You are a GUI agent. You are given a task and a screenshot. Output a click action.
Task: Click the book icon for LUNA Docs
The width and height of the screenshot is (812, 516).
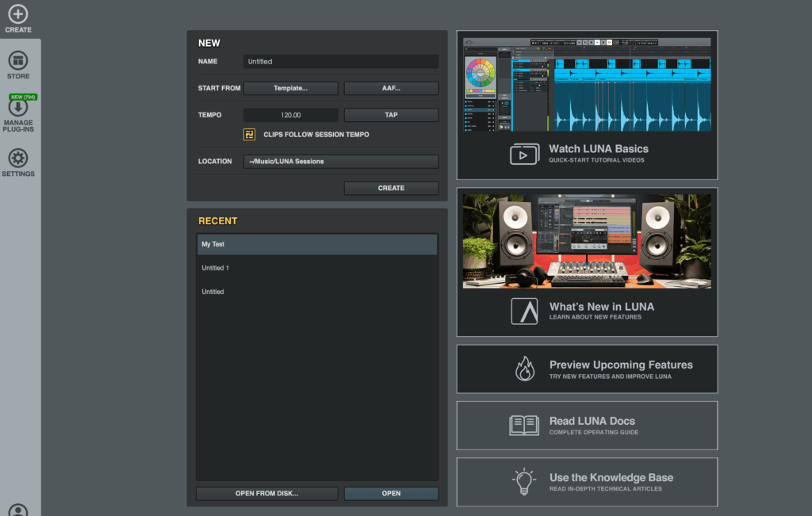coord(524,426)
